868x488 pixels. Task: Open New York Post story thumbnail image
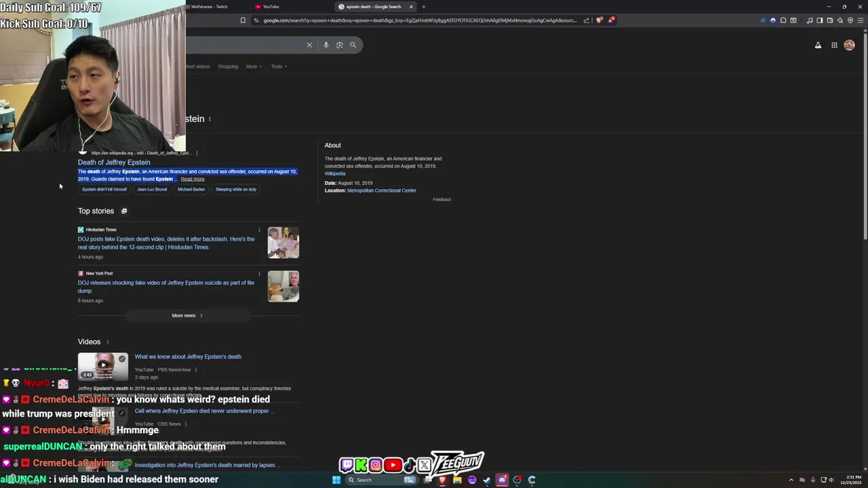(283, 286)
